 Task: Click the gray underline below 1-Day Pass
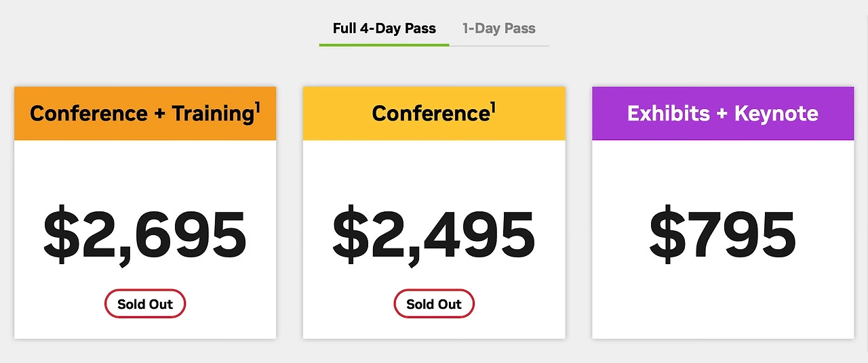coord(498,45)
